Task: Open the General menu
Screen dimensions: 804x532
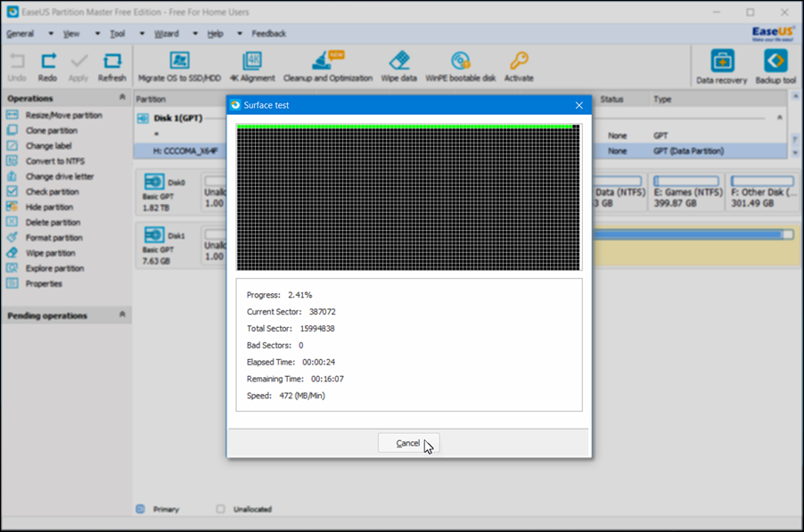Action: (20, 34)
